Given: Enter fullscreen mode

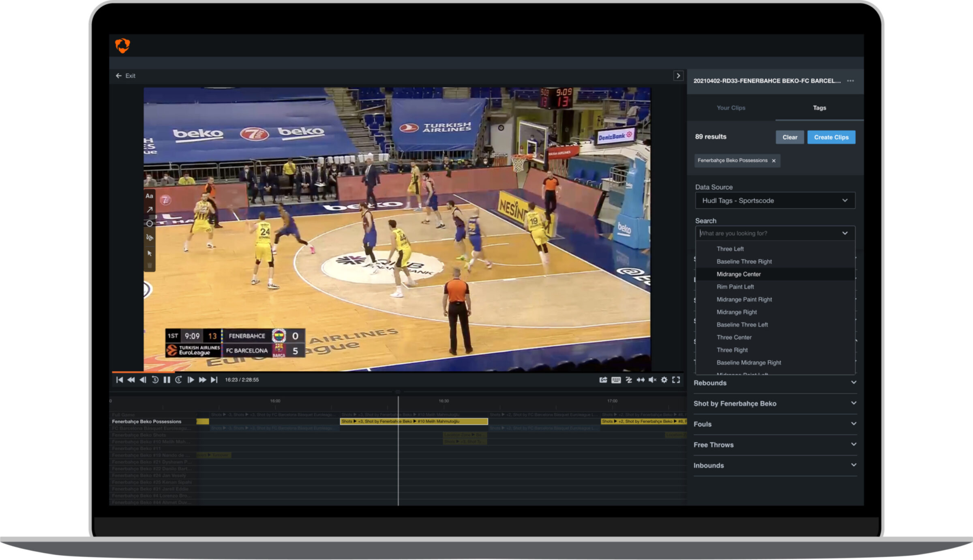Looking at the screenshot, I should 676,380.
